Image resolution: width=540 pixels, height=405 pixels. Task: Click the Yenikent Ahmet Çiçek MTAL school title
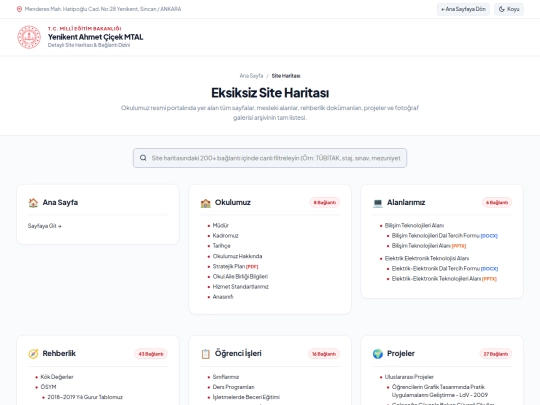pyautogui.click(x=95, y=37)
